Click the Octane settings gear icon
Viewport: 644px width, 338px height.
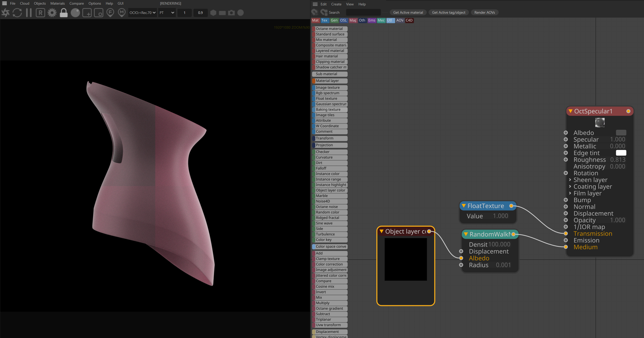click(x=52, y=13)
